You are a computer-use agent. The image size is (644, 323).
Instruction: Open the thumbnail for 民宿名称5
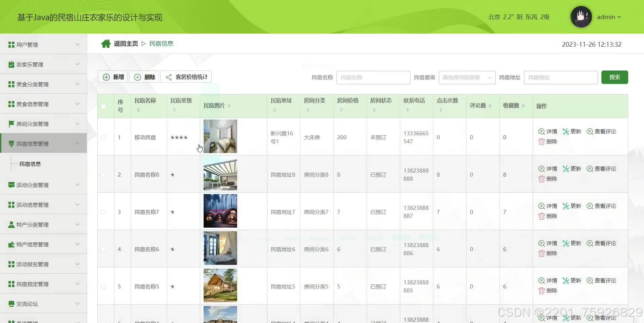pyautogui.click(x=220, y=285)
